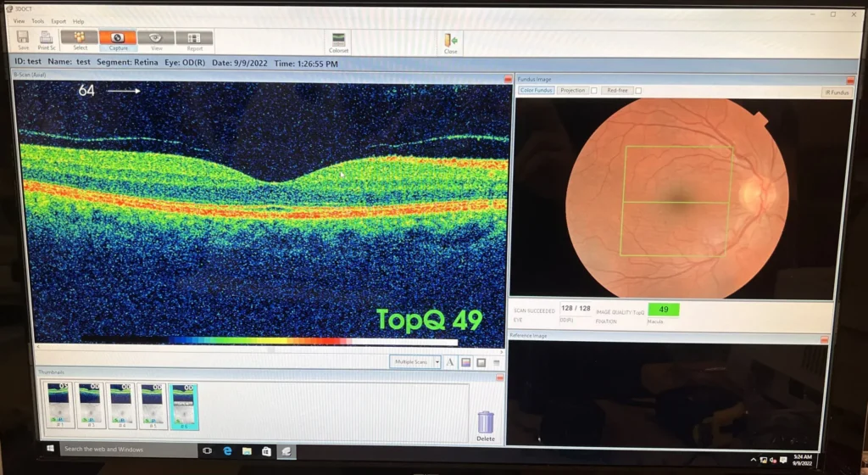This screenshot has width=868, height=475.
Task: Click the taskbar clock showing 5:24 AM
Action: click(802, 460)
